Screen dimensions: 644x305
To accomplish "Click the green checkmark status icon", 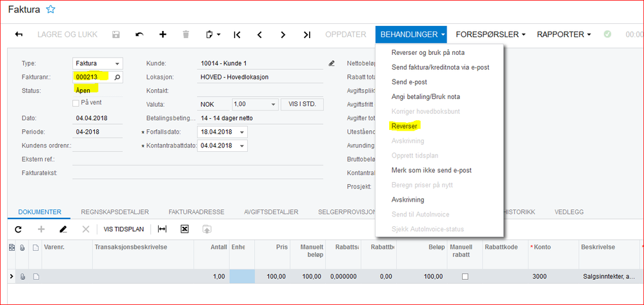I will [x=607, y=34].
